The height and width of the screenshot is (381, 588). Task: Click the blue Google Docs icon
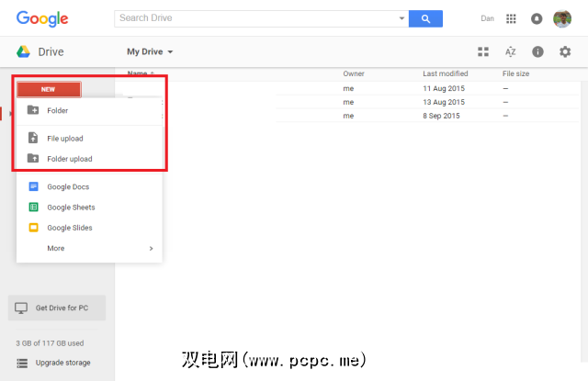33,186
